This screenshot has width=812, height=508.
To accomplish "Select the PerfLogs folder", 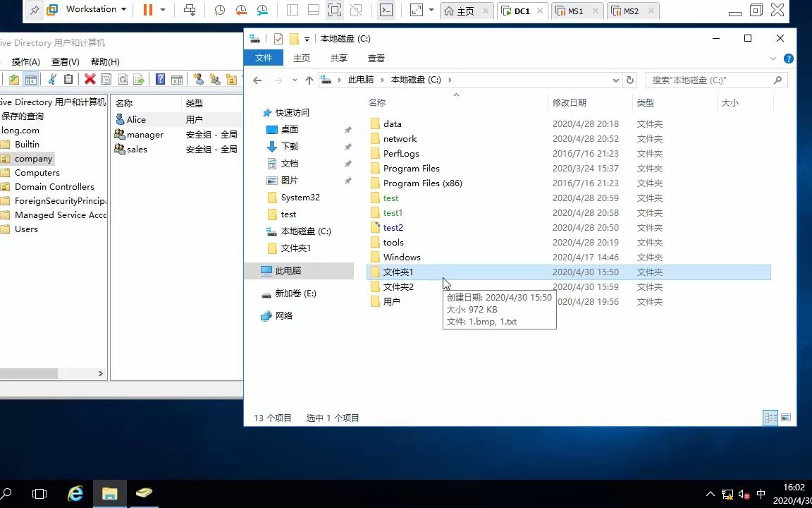I will [401, 153].
